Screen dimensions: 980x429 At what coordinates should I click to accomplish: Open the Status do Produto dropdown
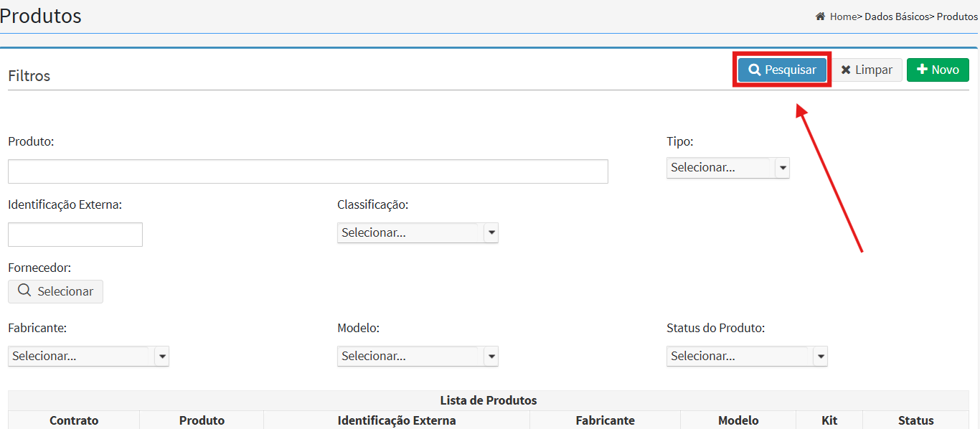click(x=747, y=356)
